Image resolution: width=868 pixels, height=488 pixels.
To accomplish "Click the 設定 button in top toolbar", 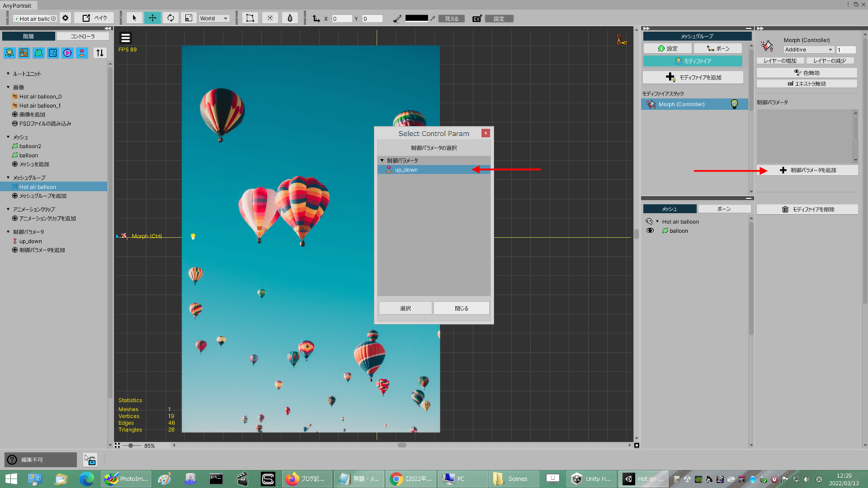I will coord(499,19).
